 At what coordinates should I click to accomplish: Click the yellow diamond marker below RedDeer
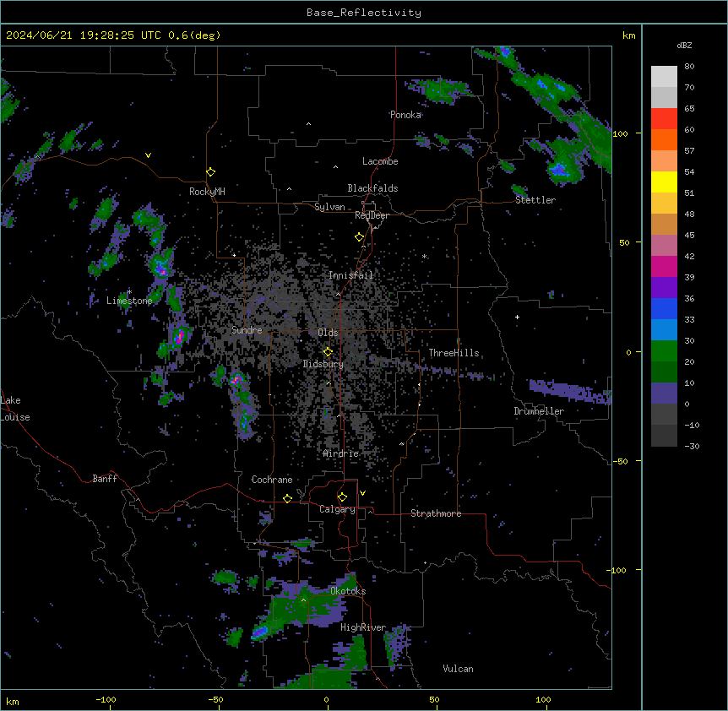(359, 237)
